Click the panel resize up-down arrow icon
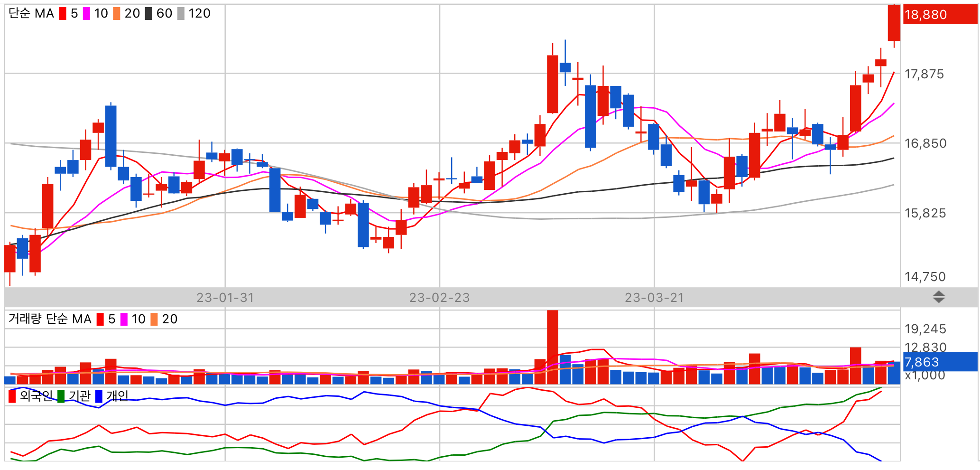The image size is (980, 470). (939, 297)
